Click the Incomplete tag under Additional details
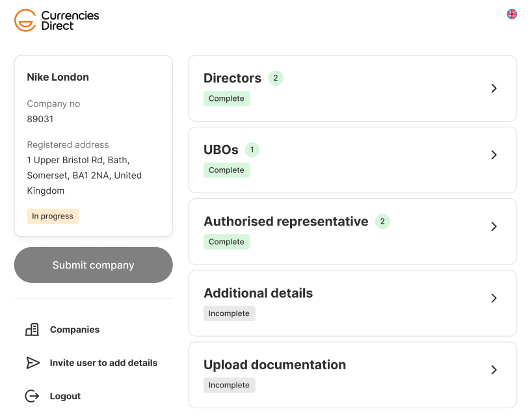This screenshot has width=530, height=420. point(229,313)
